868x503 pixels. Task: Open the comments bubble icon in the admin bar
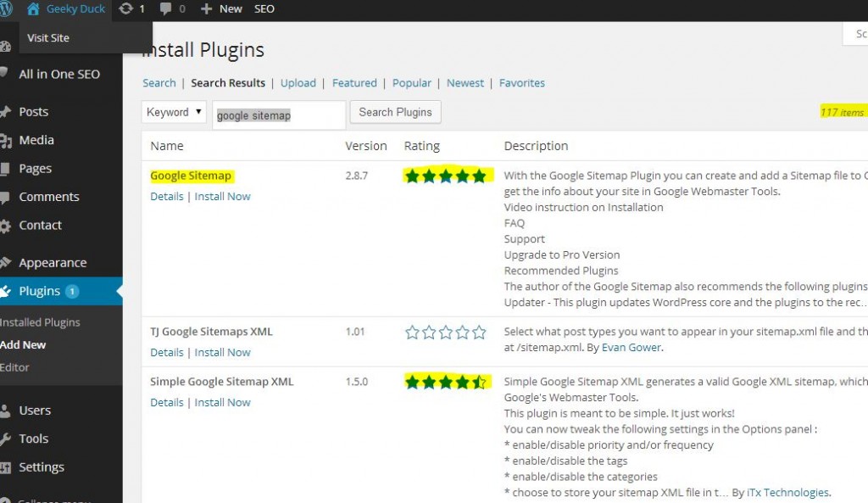click(165, 8)
